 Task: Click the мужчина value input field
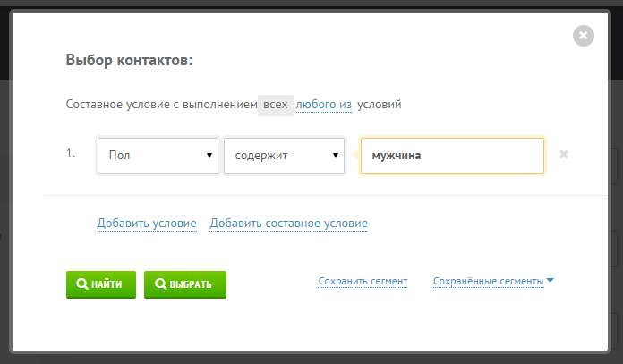452,156
